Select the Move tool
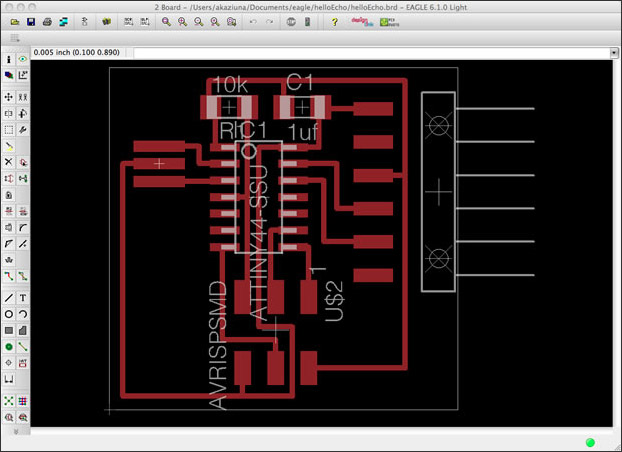622x452 pixels. coord(9,97)
